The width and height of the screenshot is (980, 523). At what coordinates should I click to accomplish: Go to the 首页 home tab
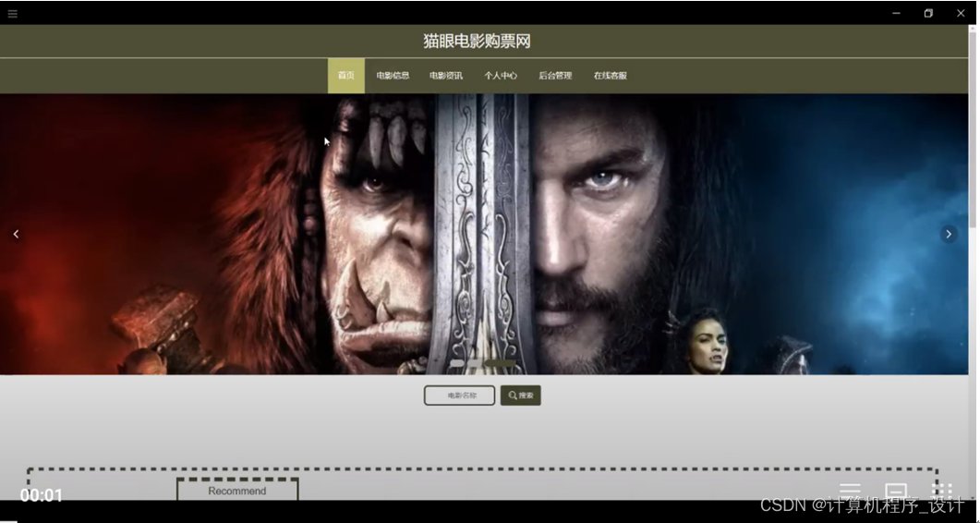(346, 76)
